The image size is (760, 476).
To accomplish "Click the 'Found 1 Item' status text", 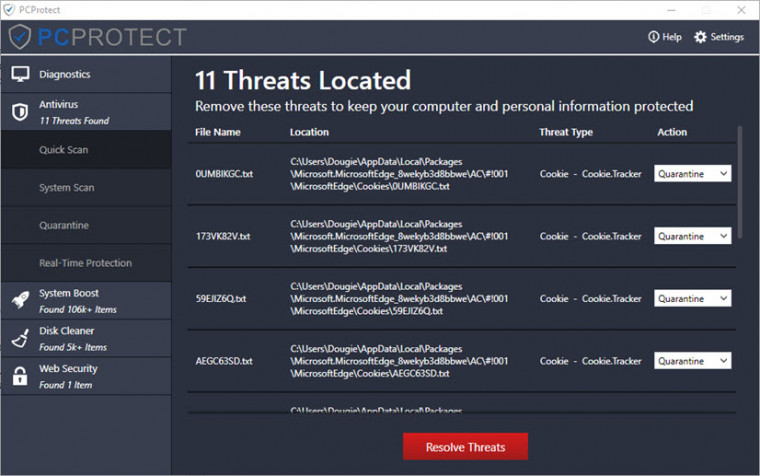I will (x=65, y=385).
